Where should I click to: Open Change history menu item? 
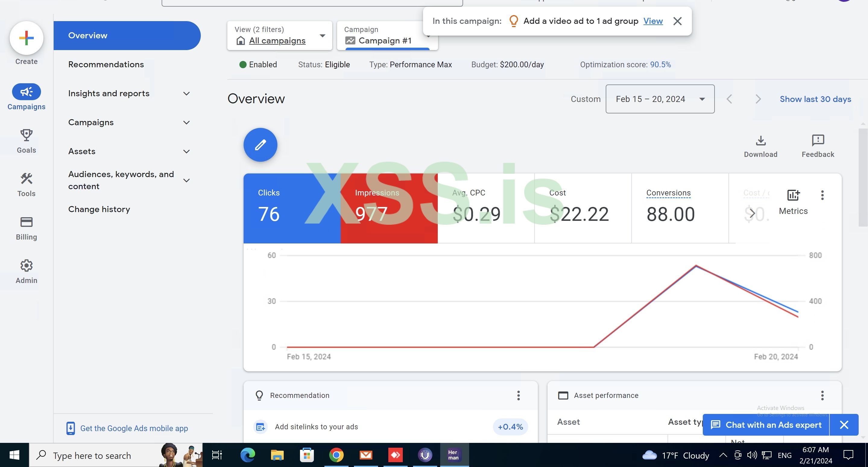(x=99, y=209)
